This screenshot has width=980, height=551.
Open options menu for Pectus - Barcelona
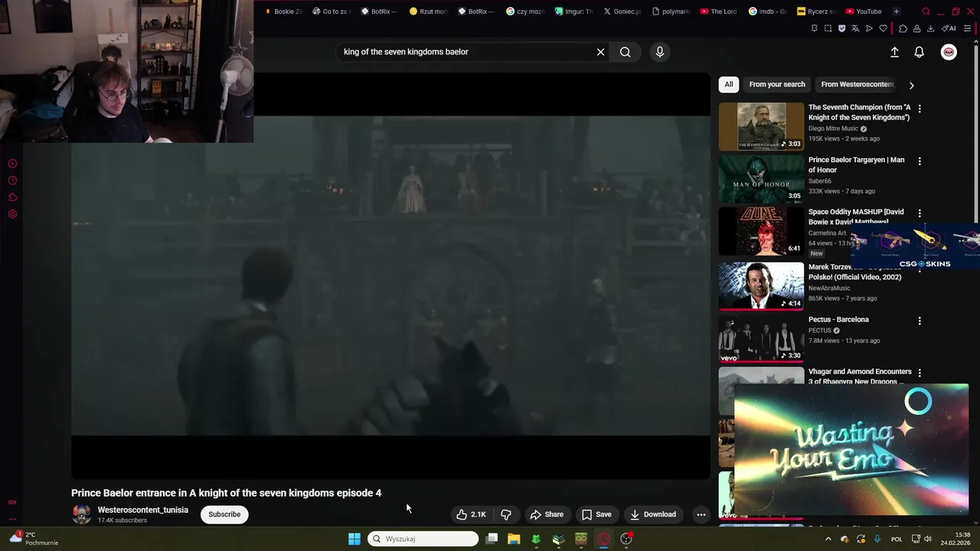pos(920,321)
